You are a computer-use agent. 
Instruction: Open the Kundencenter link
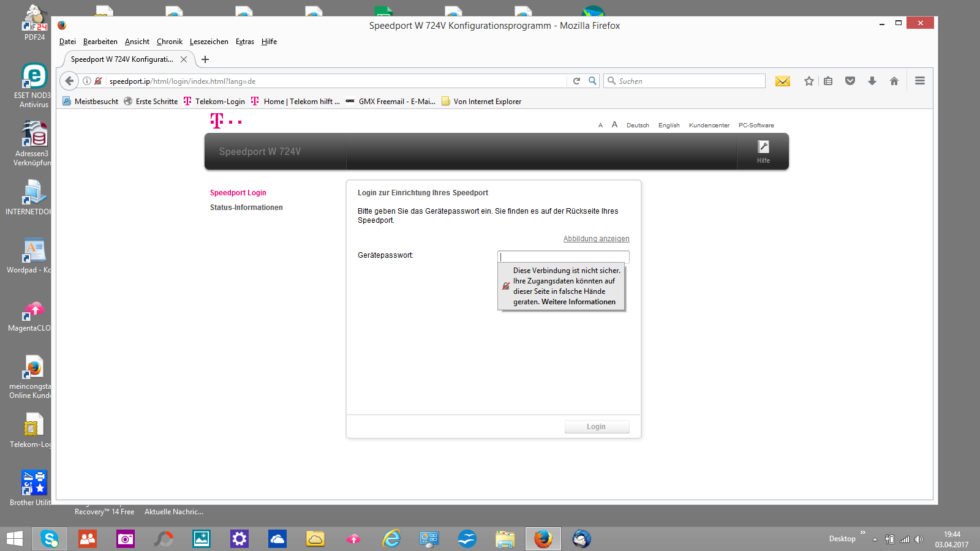[709, 126]
